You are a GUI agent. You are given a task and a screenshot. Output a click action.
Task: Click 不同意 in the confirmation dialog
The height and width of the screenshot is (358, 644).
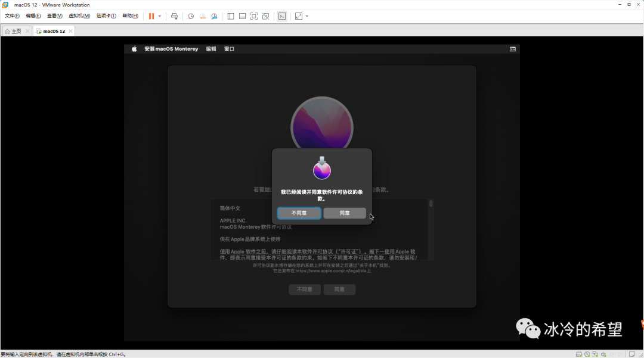click(x=299, y=213)
